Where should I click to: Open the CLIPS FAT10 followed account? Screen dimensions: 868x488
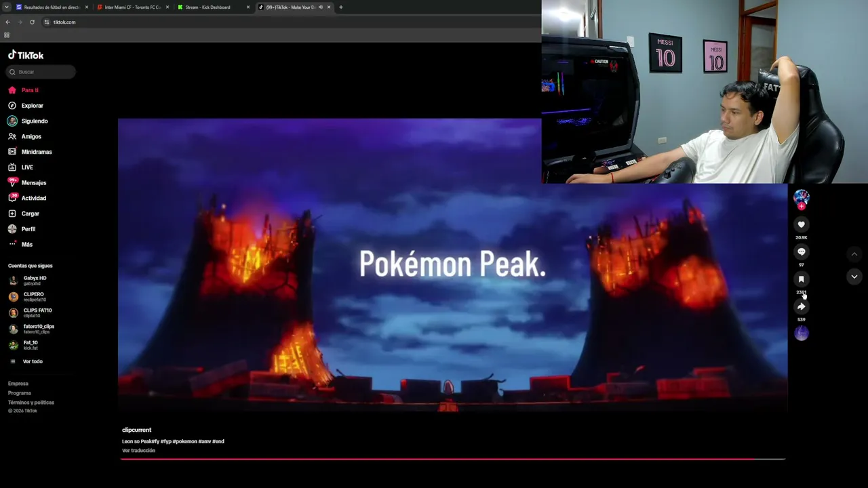(x=37, y=312)
